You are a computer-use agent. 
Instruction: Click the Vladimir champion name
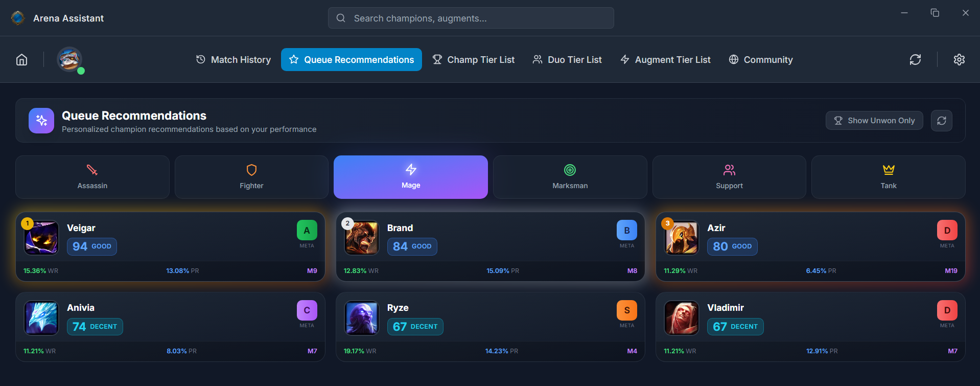point(726,308)
